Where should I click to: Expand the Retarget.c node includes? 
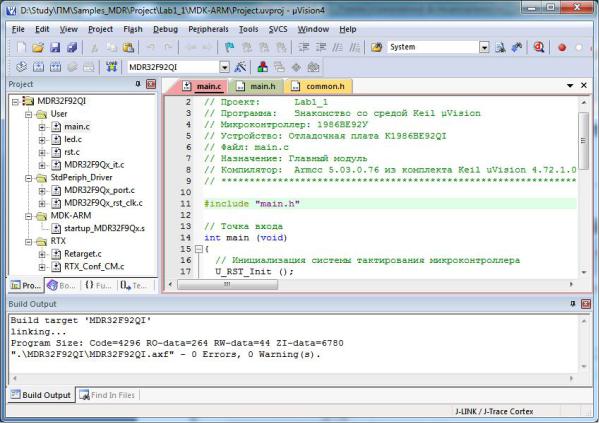click(x=42, y=254)
